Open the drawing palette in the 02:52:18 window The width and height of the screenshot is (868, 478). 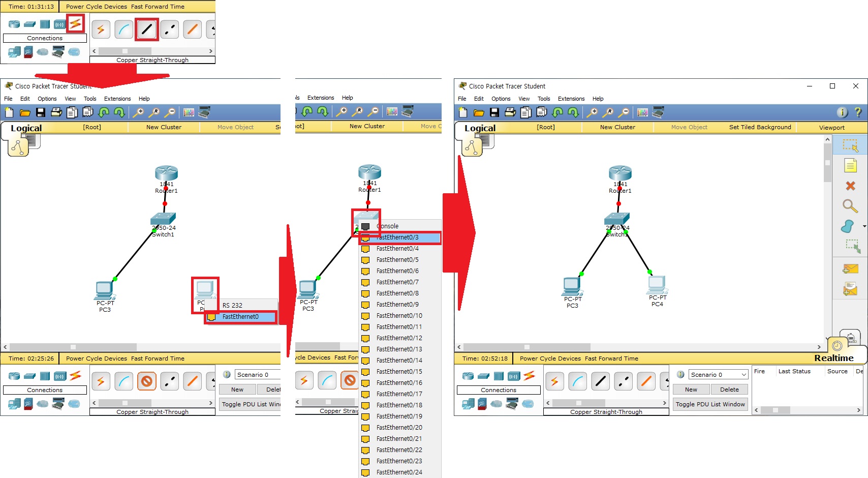642,112
